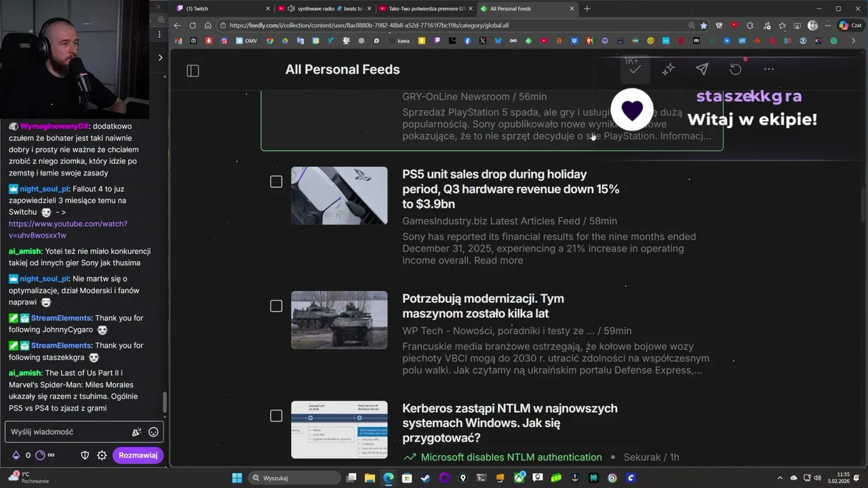Mark all as read checkmark icon
Image resolution: width=868 pixels, height=488 pixels.
[635, 69]
